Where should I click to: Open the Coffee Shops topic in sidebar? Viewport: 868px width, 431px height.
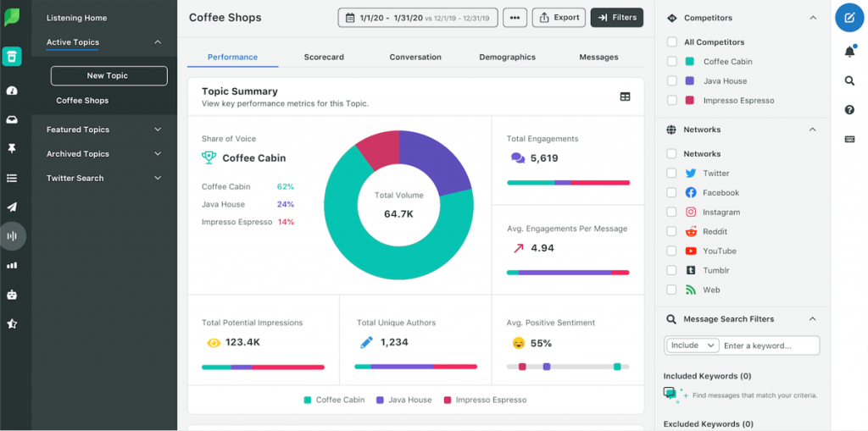pos(82,101)
